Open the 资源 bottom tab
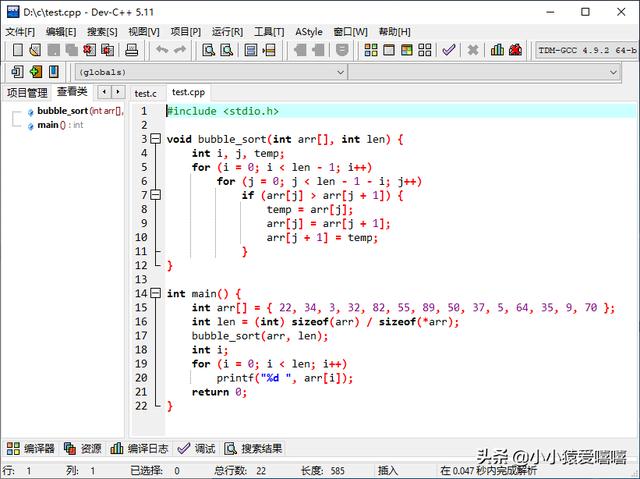 83,448
